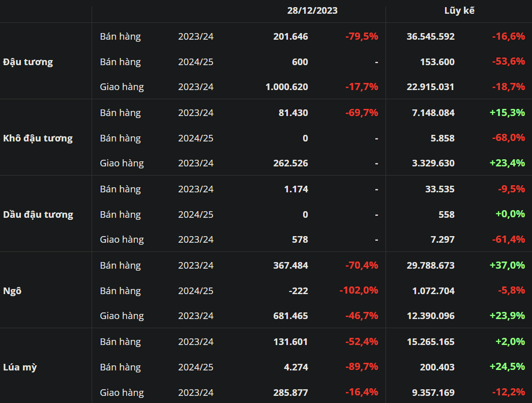Select the Đậu tương row label

click(28, 62)
